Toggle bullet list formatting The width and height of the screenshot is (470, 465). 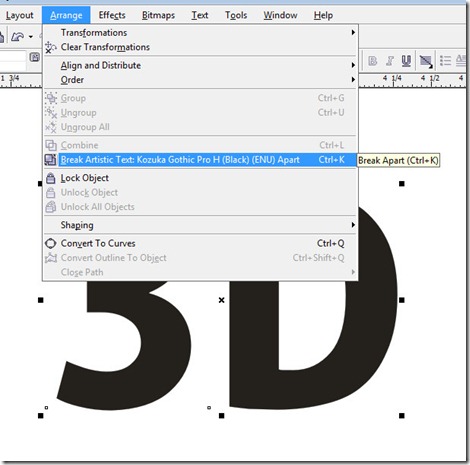(x=446, y=61)
